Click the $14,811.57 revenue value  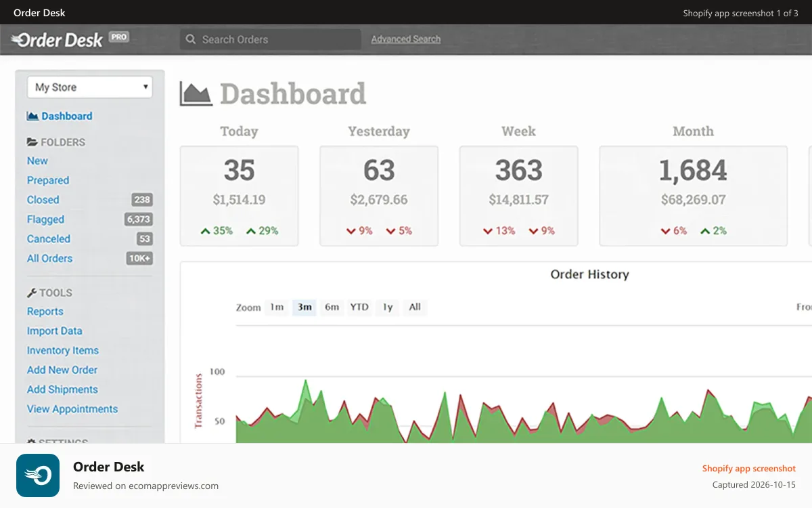tap(519, 200)
